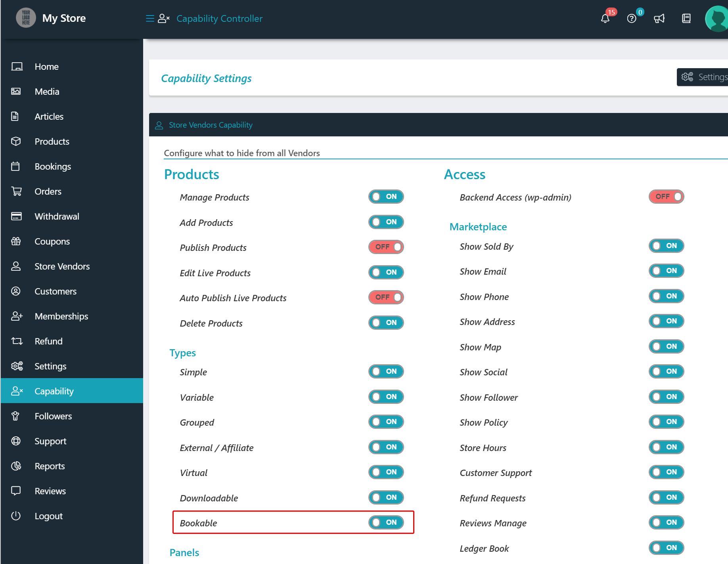728x564 pixels.
Task: Click the Media image icon
Action: point(16,92)
